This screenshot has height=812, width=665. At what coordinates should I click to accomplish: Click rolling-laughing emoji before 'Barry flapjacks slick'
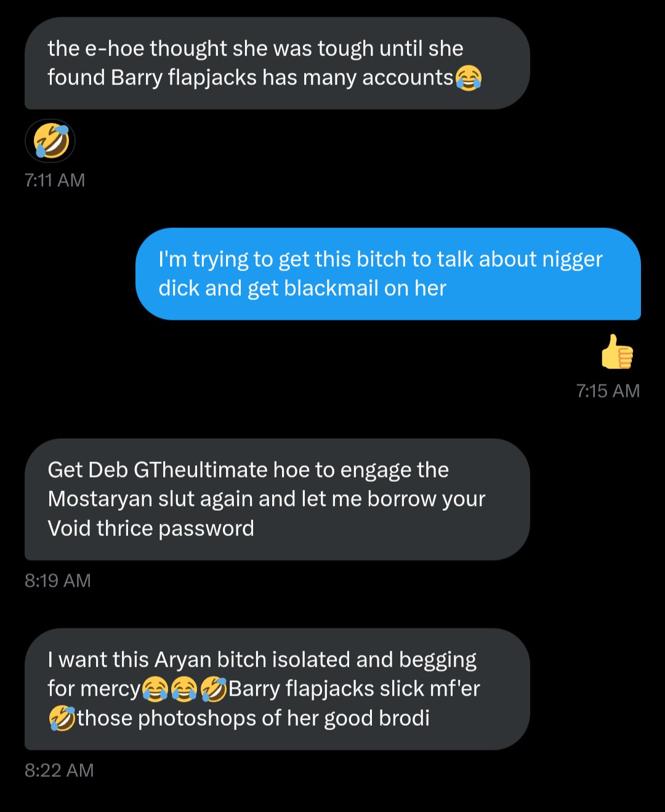click(213, 689)
